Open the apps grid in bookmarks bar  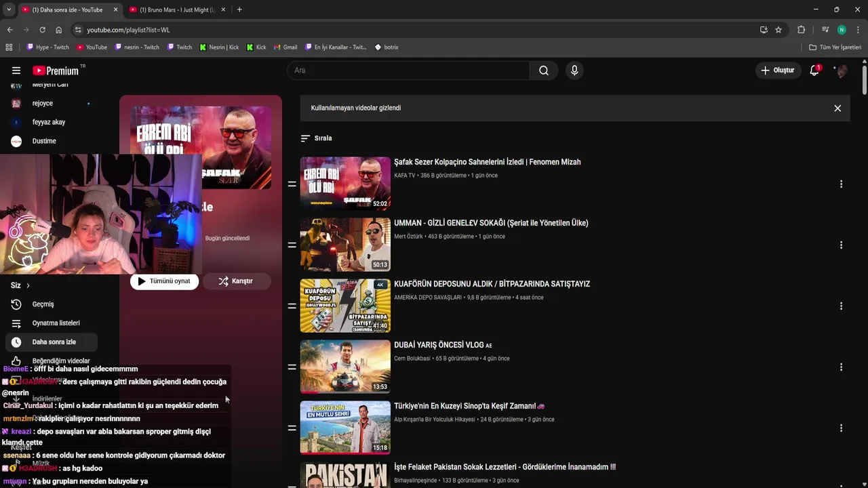pos(9,47)
